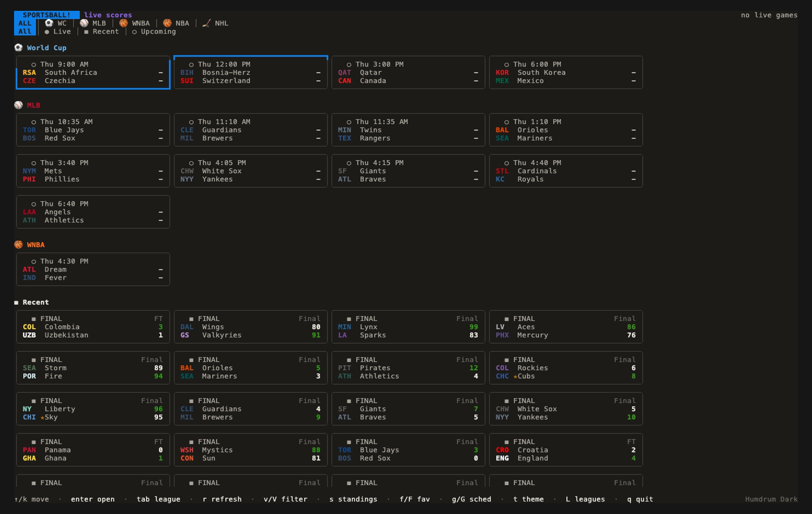
Task: Switch to the ALL leagues tab
Action: click(x=25, y=23)
